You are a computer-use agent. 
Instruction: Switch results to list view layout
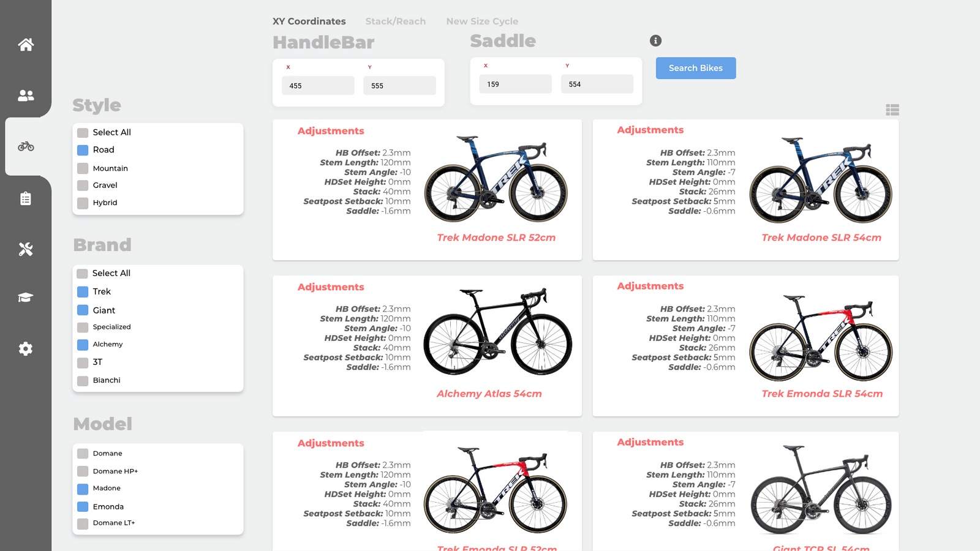tap(892, 110)
